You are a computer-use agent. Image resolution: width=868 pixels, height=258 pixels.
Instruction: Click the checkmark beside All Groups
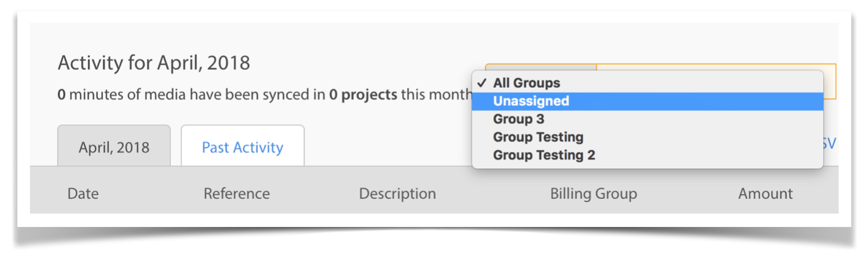tap(482, 83)
